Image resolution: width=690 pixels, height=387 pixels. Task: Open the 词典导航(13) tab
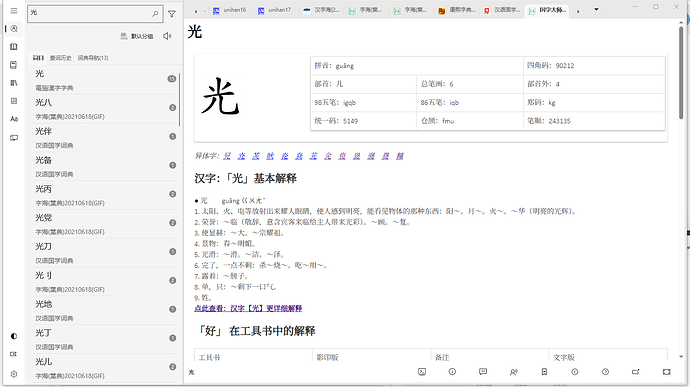point(93,58)
